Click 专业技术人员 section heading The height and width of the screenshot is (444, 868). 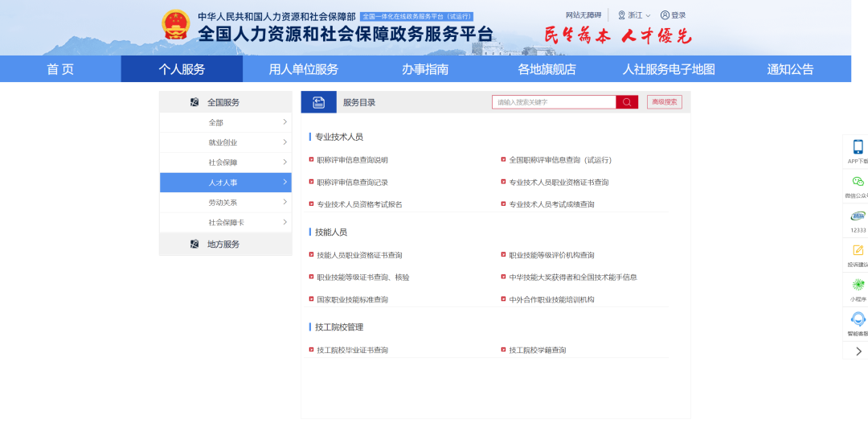(339, 137)
